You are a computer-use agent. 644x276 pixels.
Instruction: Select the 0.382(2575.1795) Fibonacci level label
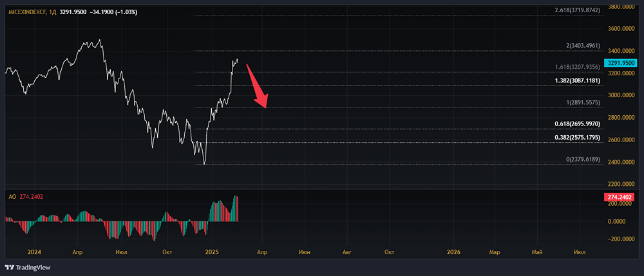click(x=577, y=137)
